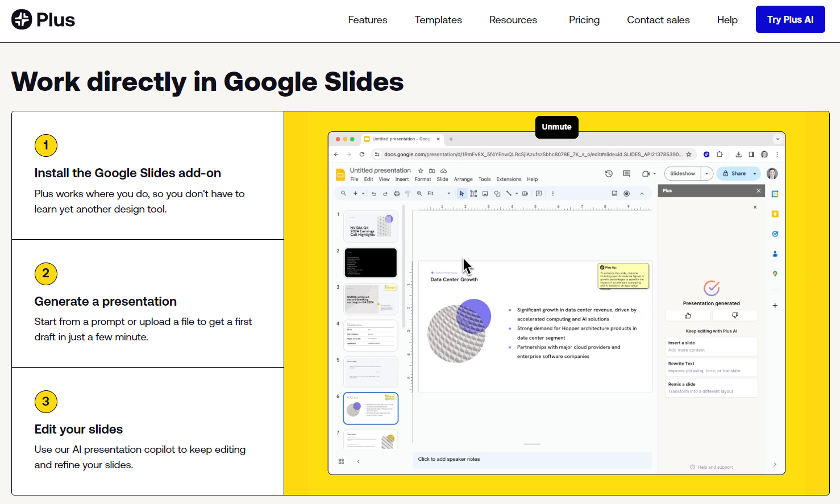
Task: Choose Rewrite Text option
Action: tap(712, 367)
